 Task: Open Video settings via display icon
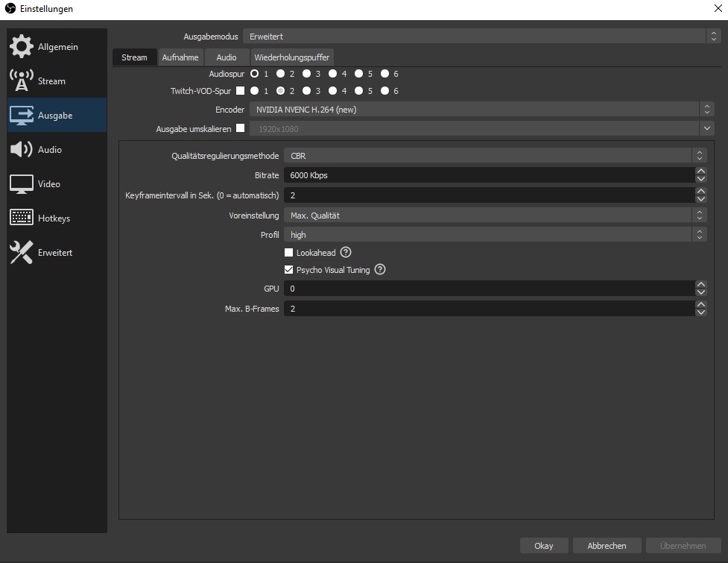22,184
